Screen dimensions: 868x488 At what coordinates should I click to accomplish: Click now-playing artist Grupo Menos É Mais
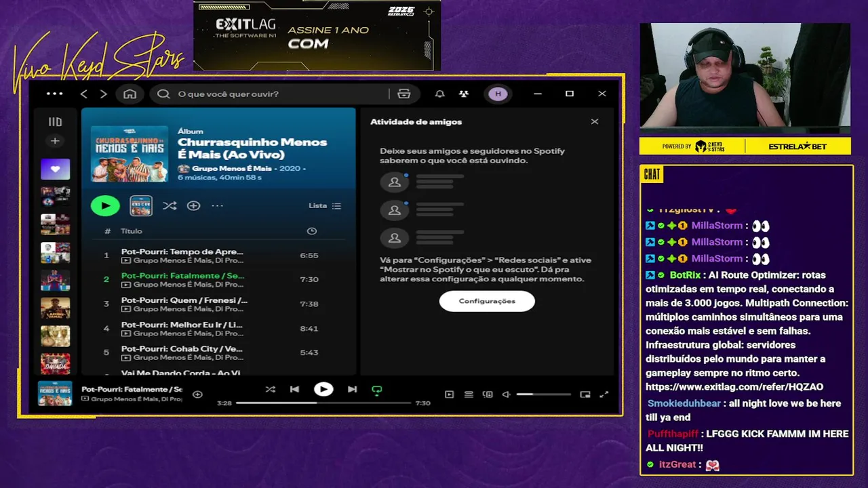(136, 399)
